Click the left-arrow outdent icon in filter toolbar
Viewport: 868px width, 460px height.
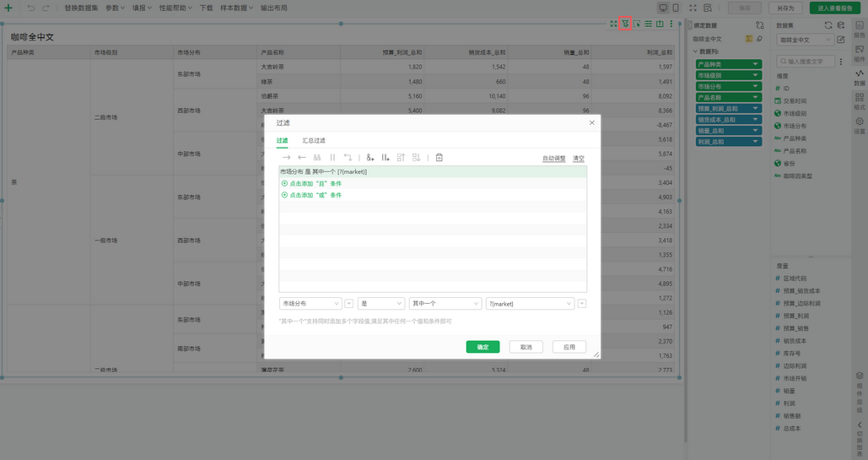302,157
